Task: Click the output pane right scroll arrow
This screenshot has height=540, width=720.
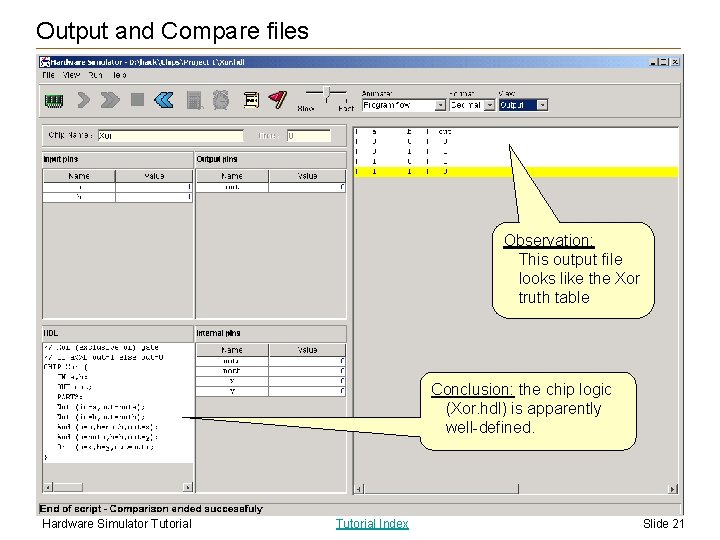Action: click(x=672, y=489)
